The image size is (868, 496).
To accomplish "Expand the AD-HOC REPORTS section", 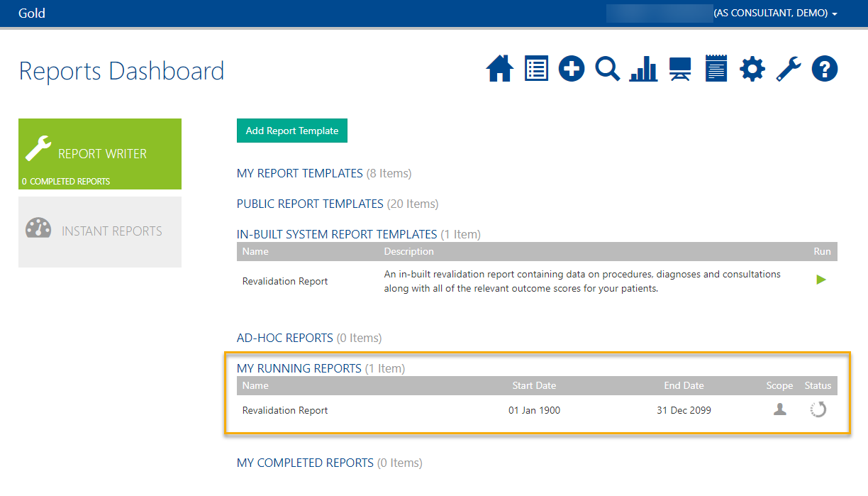I will [x=284, y=338].
